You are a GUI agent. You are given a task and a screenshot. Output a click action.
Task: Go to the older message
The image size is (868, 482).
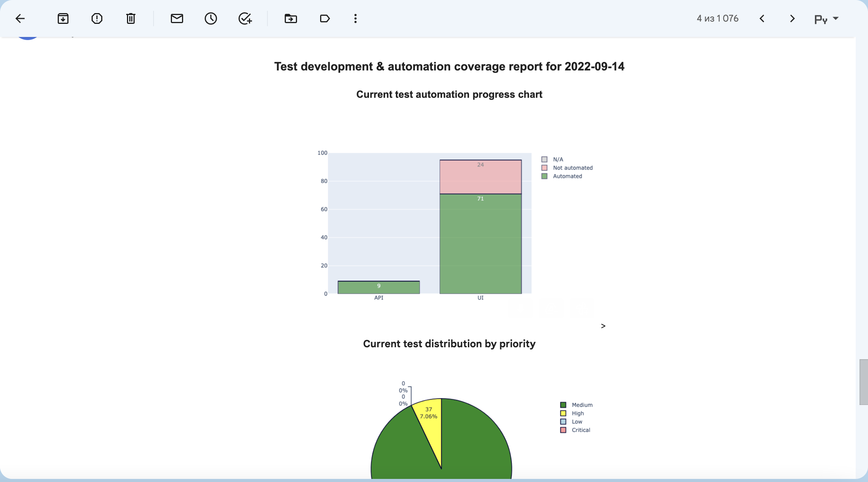coord(792,18)
